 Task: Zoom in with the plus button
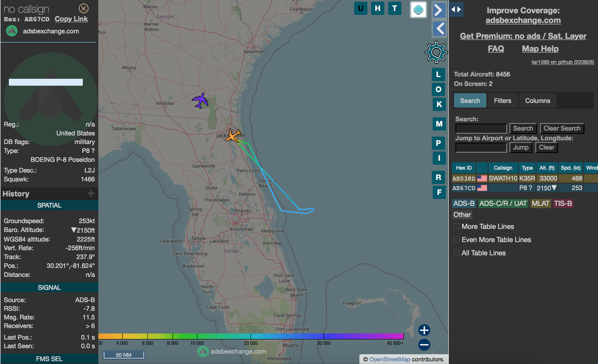pyautogui.click(x=424, y=330)
